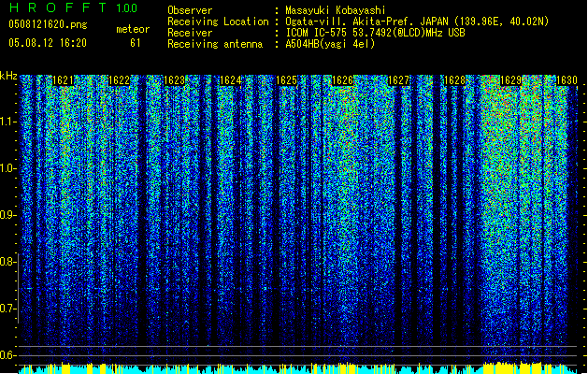Click the 1623 time marker label
The height and width of the screenshot is (374, 588).
[x=175, y=80]
